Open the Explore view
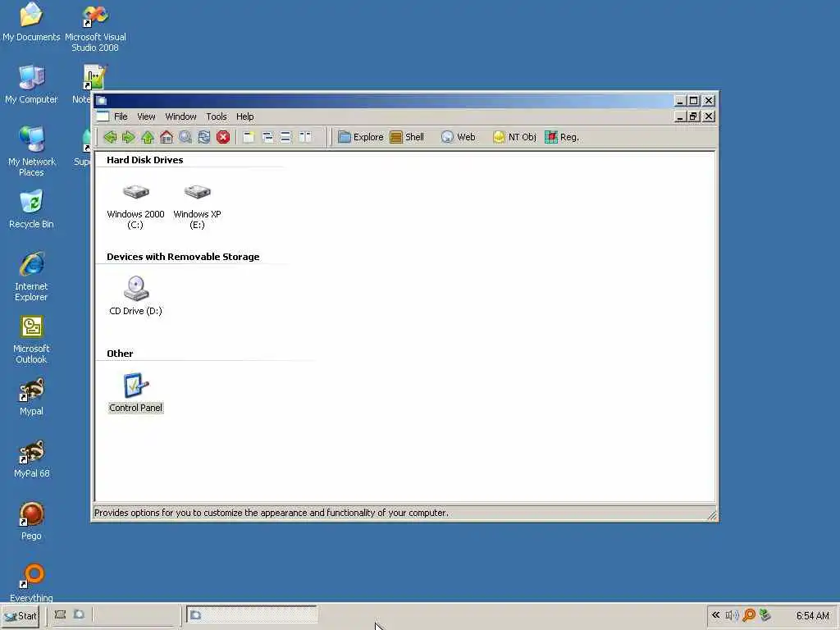 [x=361, y=137]
